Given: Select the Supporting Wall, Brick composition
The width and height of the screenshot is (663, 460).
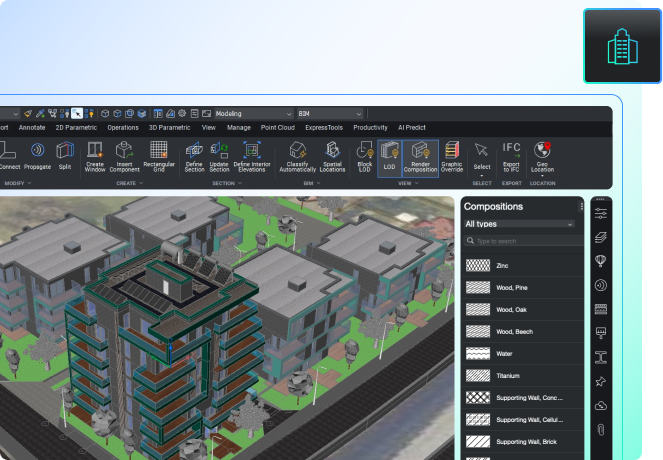Looking at the screenshot, I should (x=523, y=441).
